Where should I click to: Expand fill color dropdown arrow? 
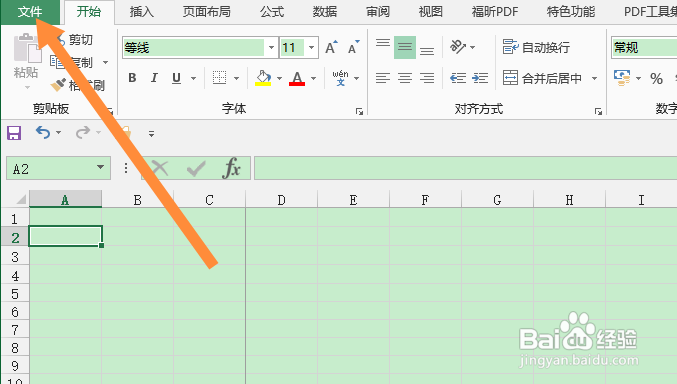click(x=279, y=78)
